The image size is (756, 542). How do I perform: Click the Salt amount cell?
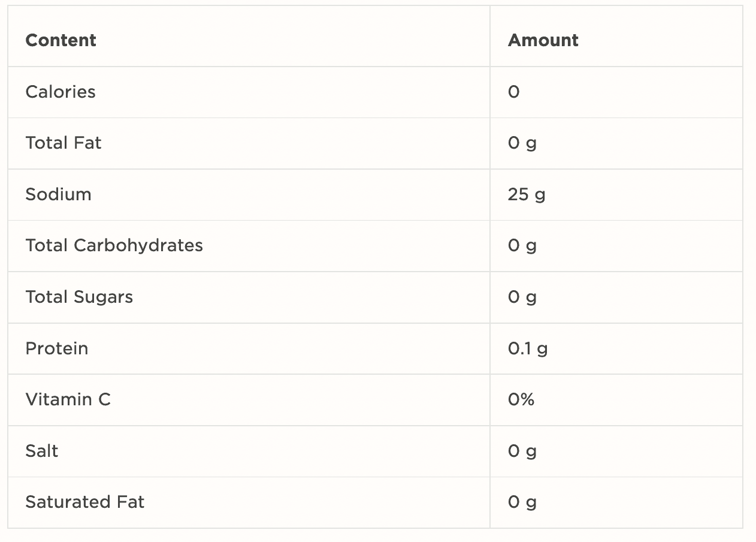coord(616,451)
